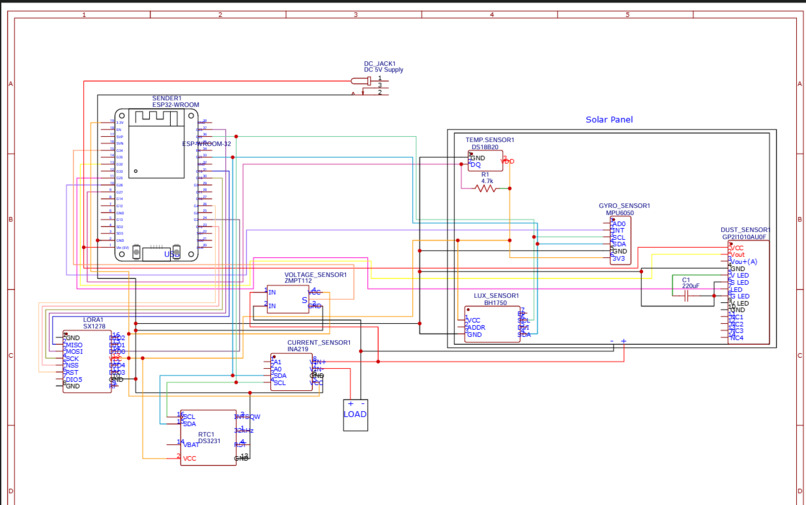Click the DUST_SENSOR1 designator label

[x=745, y=230]
